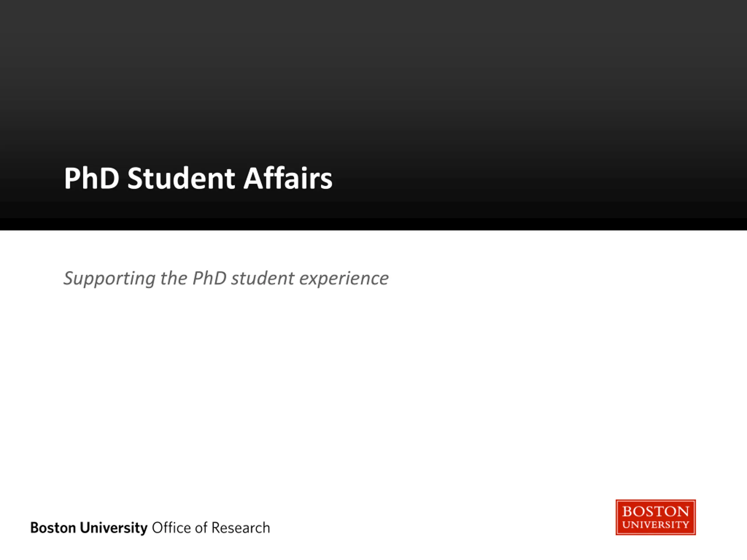Select the word Student in the title
This screenshot has height=560, width=747.
(181, 178)
